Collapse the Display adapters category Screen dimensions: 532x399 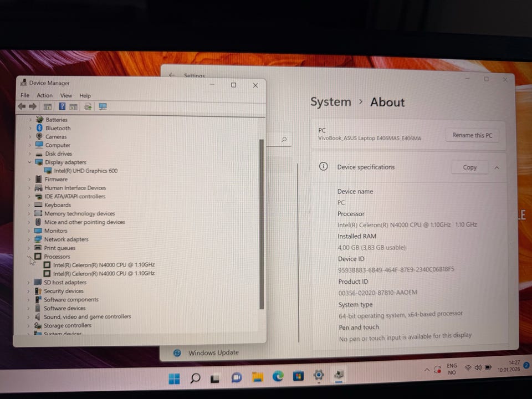click(x=30, y=162)
